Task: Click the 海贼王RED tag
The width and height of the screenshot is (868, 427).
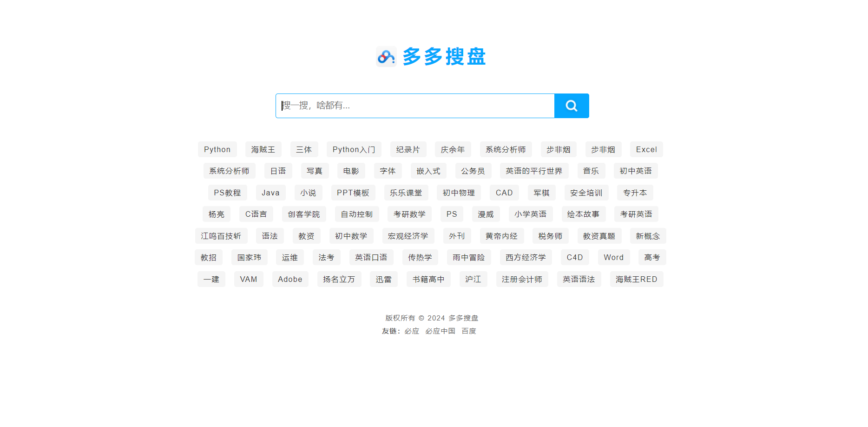Action: pyautogui.click(x=636, y=279)
